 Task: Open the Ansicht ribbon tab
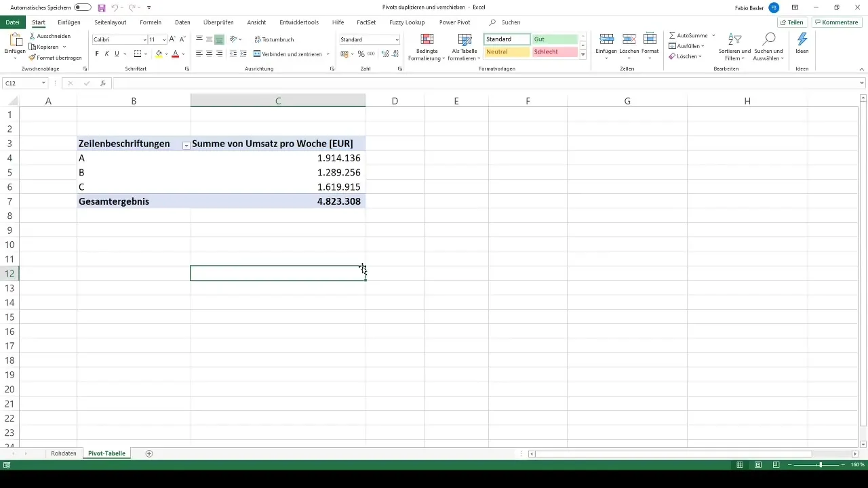[x=256, y=22]
